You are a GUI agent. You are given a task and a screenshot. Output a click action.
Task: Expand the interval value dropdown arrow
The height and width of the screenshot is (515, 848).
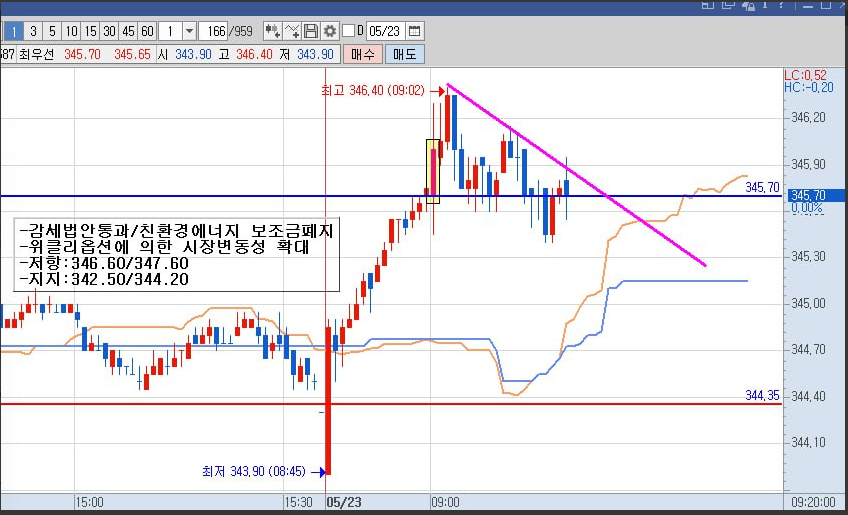(189, 31)
